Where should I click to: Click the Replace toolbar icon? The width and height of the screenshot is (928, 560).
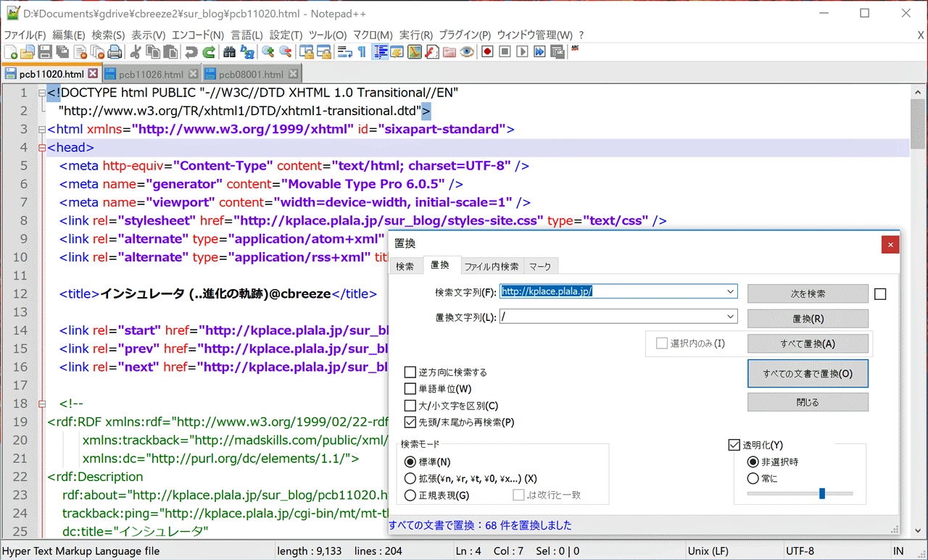click(x=246, y=52)
